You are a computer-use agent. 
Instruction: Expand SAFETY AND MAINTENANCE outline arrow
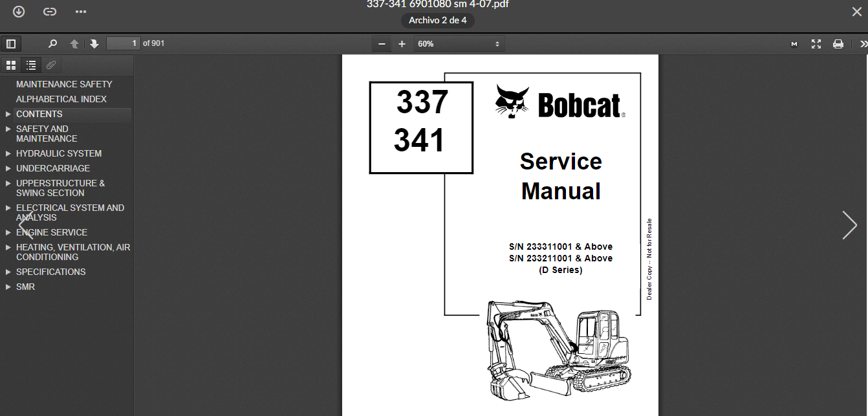click(8, 129)
